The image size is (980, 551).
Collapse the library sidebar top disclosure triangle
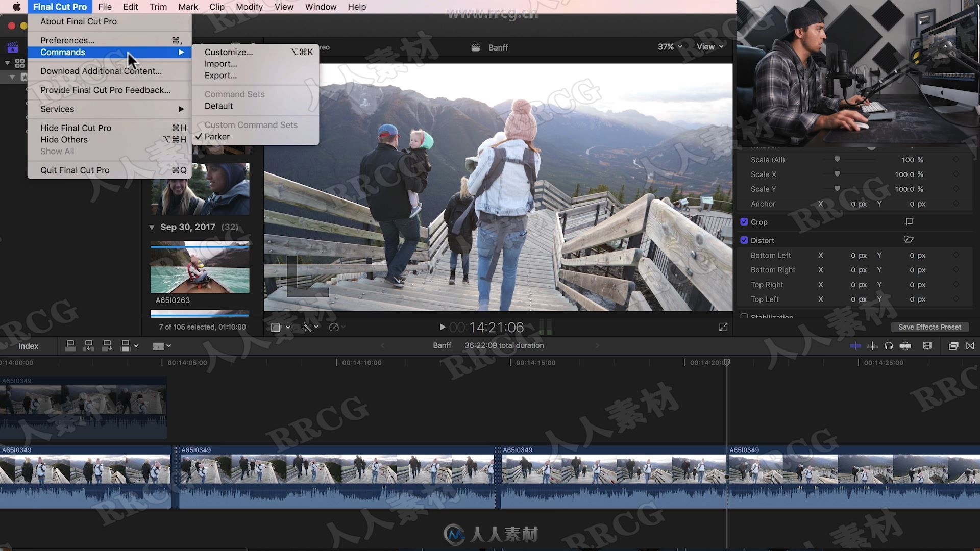click(x=7, y=63)
